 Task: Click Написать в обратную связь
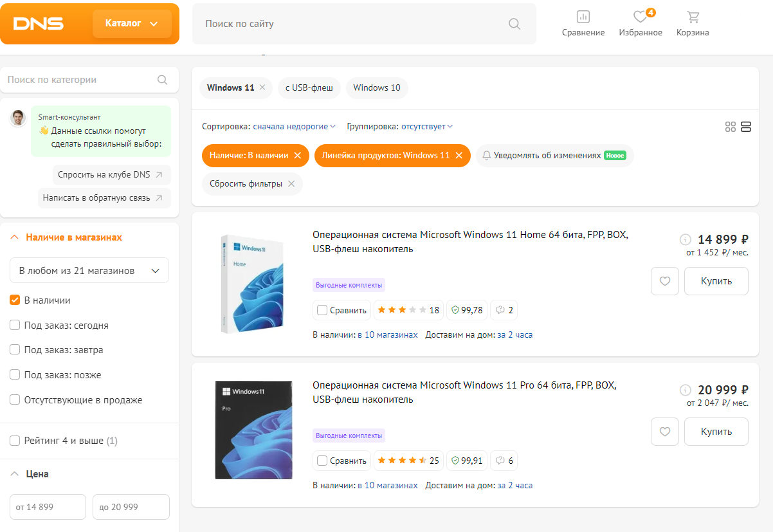point(104,198)
